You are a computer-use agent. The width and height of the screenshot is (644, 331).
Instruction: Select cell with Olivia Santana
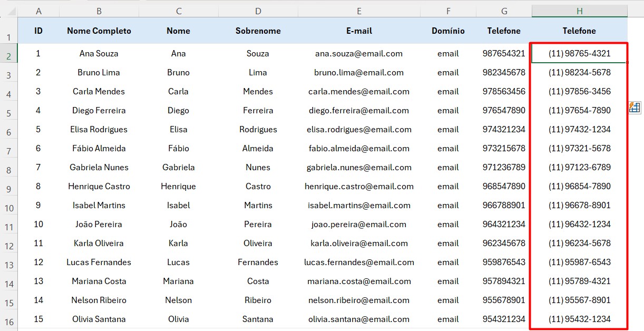coord(99,319)
